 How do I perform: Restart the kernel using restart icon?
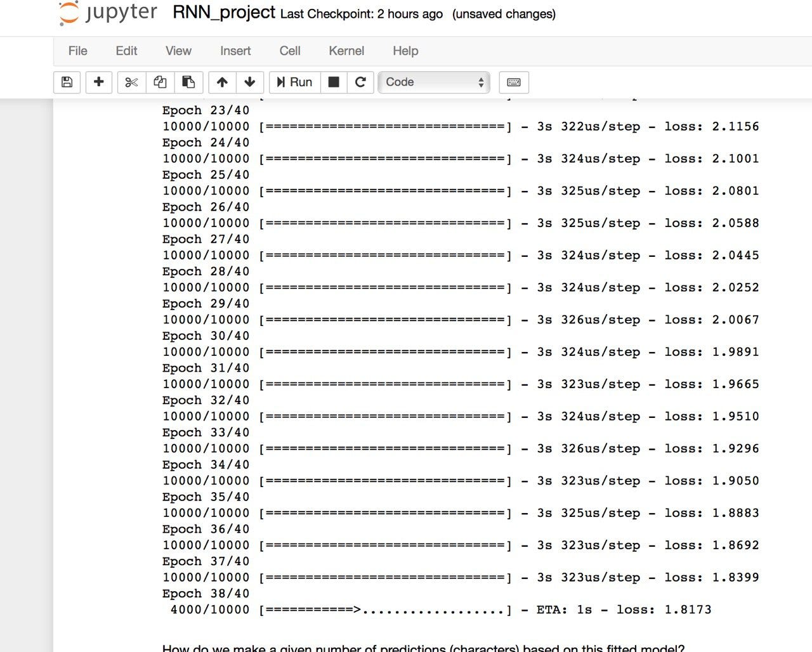click(360, 82)
